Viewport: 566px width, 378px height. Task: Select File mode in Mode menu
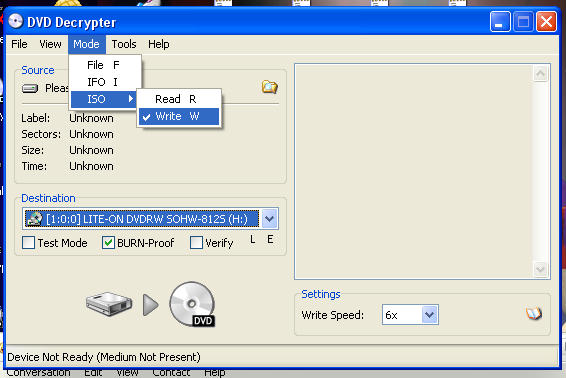point(104,65)
